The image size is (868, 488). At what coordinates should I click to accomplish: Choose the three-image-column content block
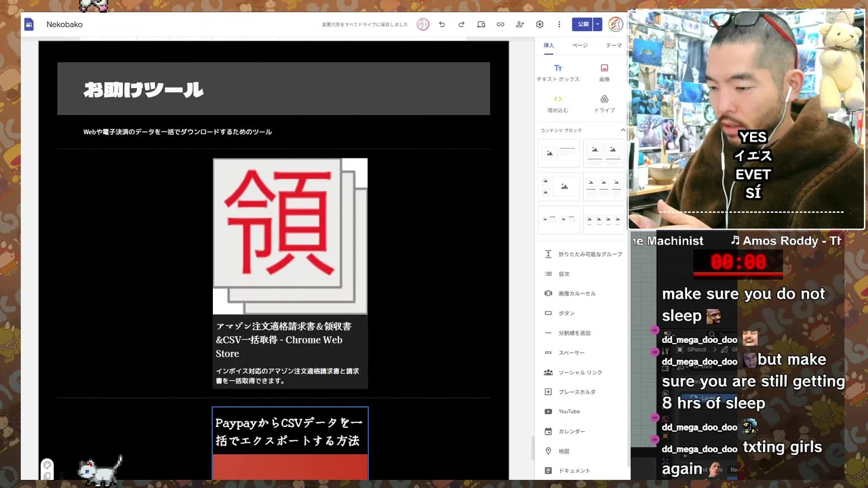pyautogui.click(x=604, y=186)
